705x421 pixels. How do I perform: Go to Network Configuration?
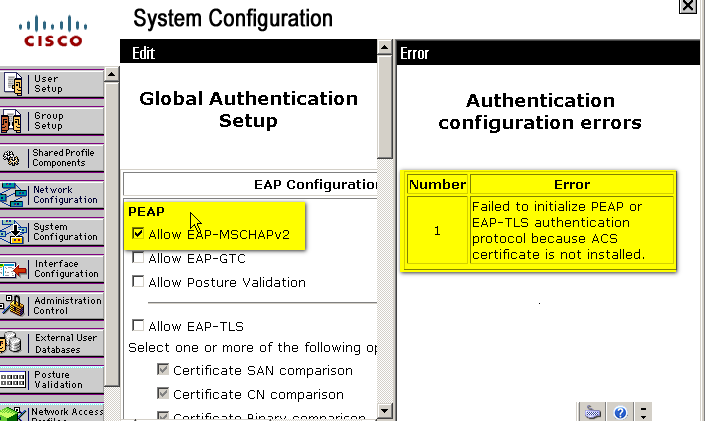[52, 194]
